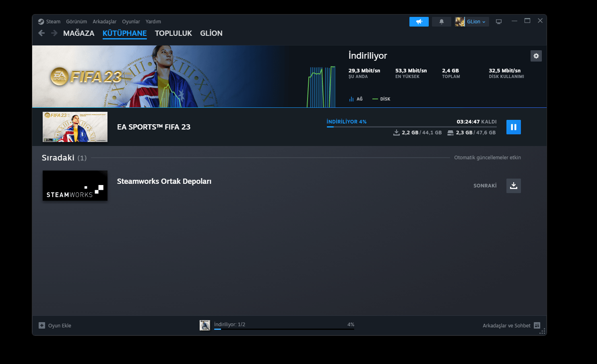
Task: Click the 03:24:47 KALDI time remaining
Action: pos(477,121)
